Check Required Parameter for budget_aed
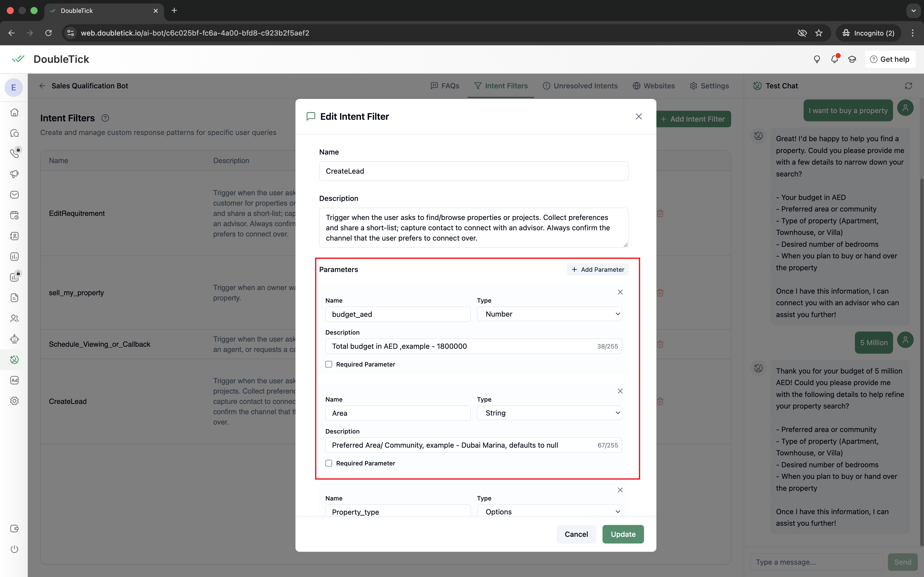Screen dimensions: 924x577 [329, 364]
